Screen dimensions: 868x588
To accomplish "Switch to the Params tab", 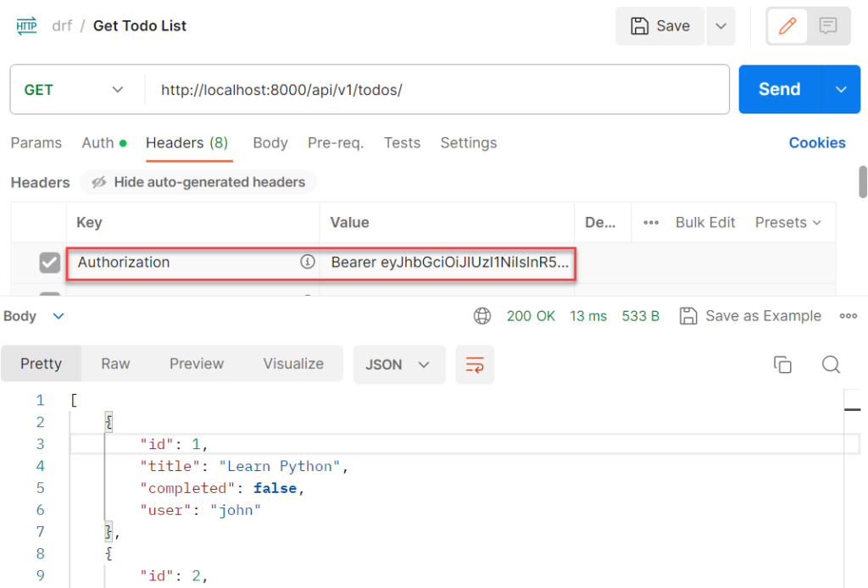I will (36, 143).
